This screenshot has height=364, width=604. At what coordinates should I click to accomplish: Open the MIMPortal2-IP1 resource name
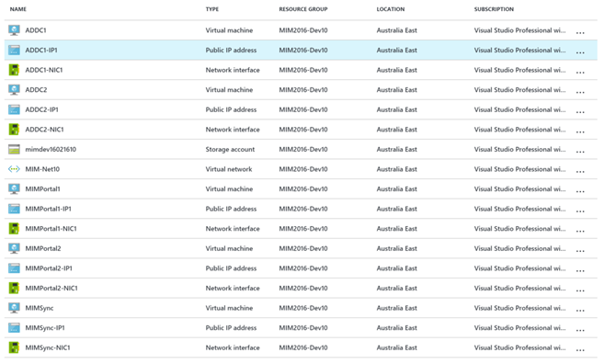[49, 268]
